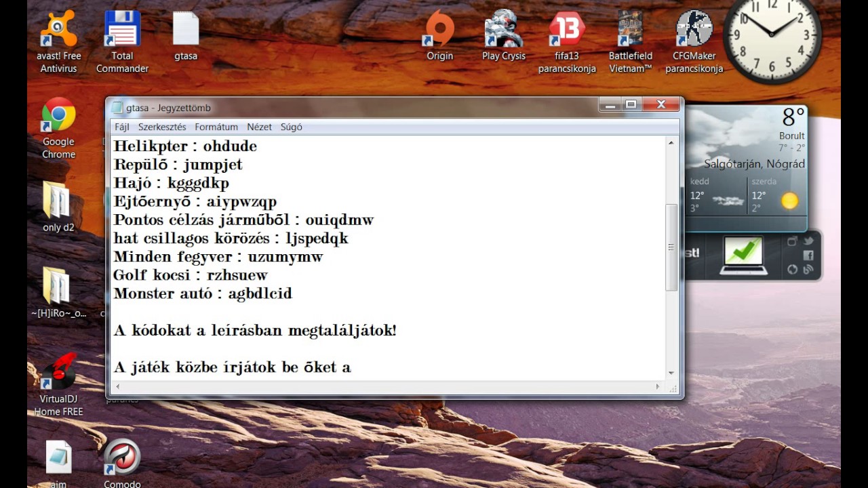The height and width of the screenshot is (488, 868).
Task: Click the 'Golf kocsi : rzhsuew' line
Action: tap(191, 275)
